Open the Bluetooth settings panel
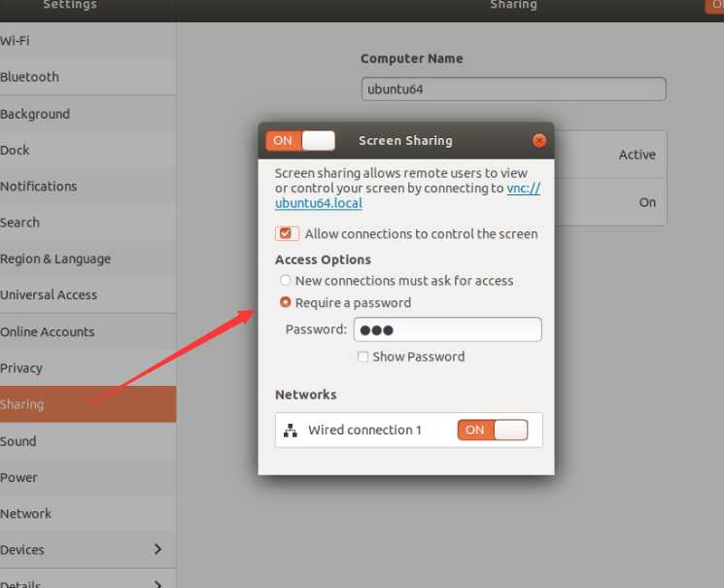 coord(87,77)
